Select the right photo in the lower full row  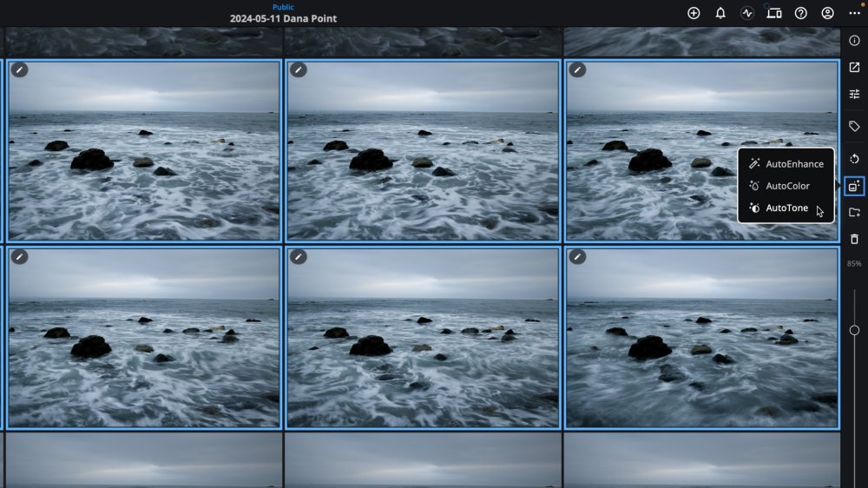pyautogui.click(x=702, y=338)
